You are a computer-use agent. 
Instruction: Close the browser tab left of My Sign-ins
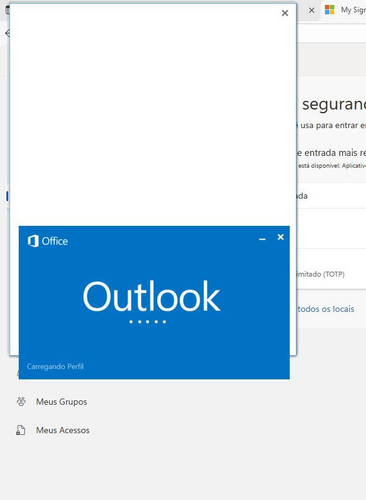coord(311,10)
